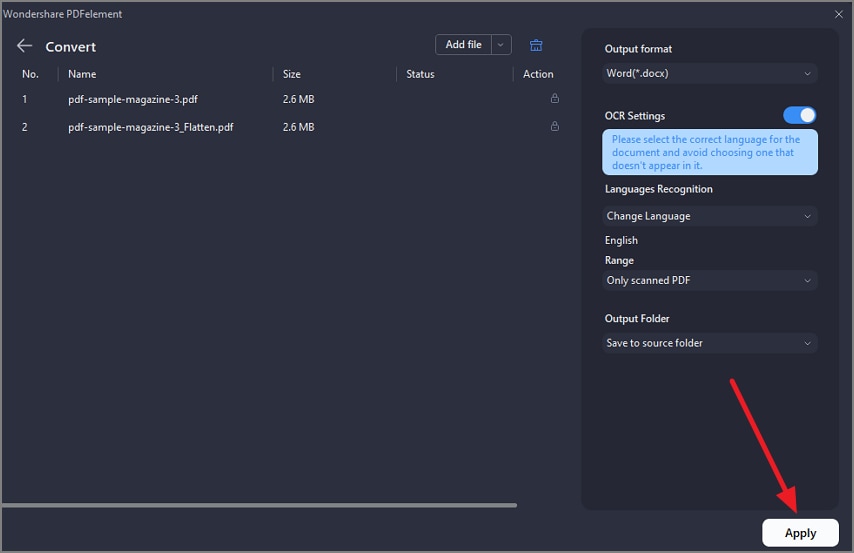
Task: Click the blue language selection hint box
Action: (710, 152)
